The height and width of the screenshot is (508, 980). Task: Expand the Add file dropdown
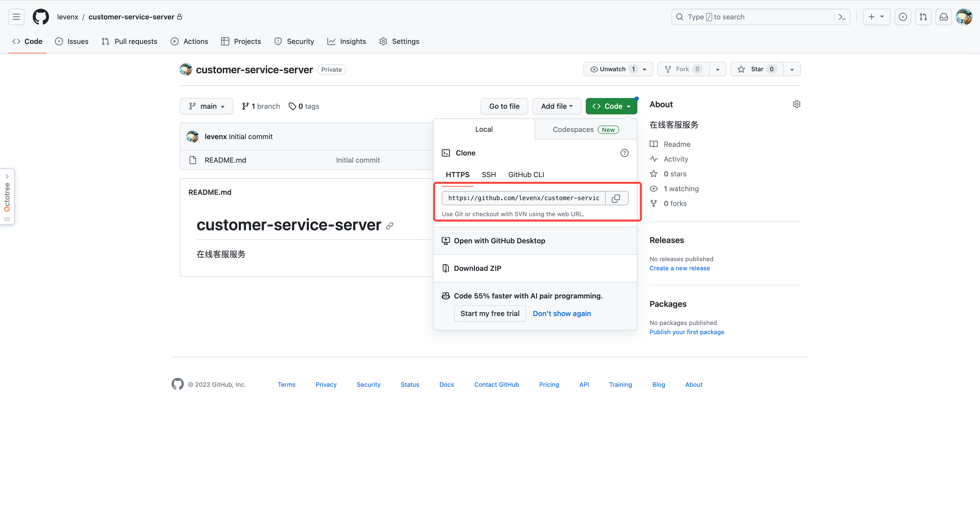557,106
